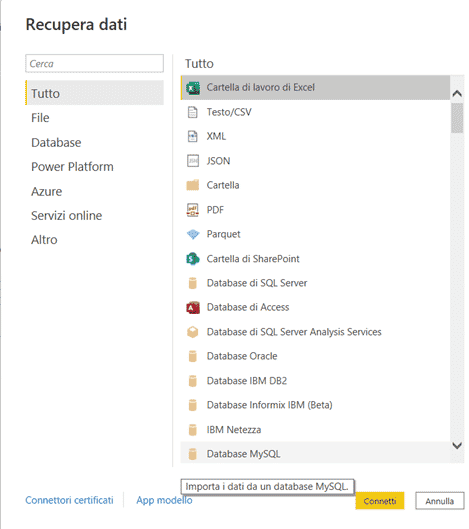This screenshot has width=469, height=529.
Task: Click the Analysis Services cube icon
Action: coord(193,332)
